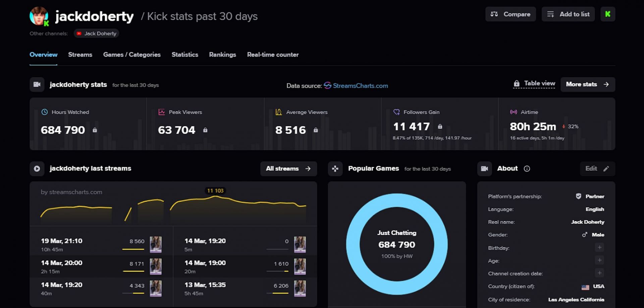The width and height of the screenshot is (644, 308).
Task: Click the USA flag icon
Action: tap(585, 287)
